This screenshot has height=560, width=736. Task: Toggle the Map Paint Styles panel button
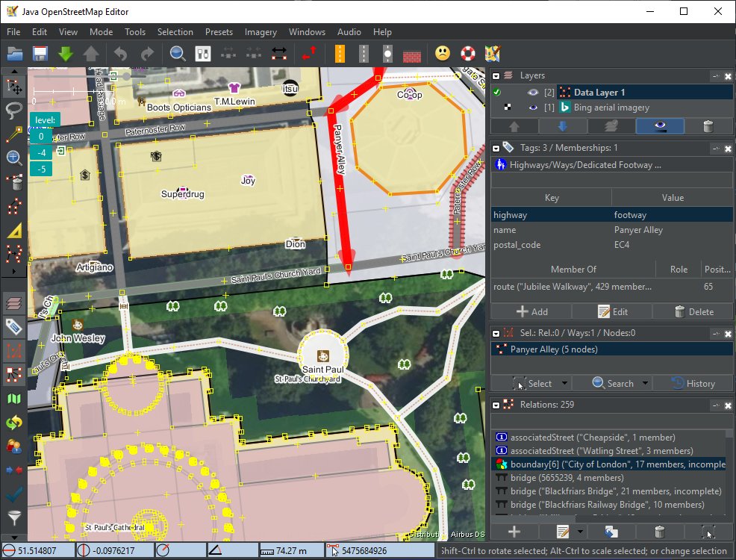tap(14, 399)
